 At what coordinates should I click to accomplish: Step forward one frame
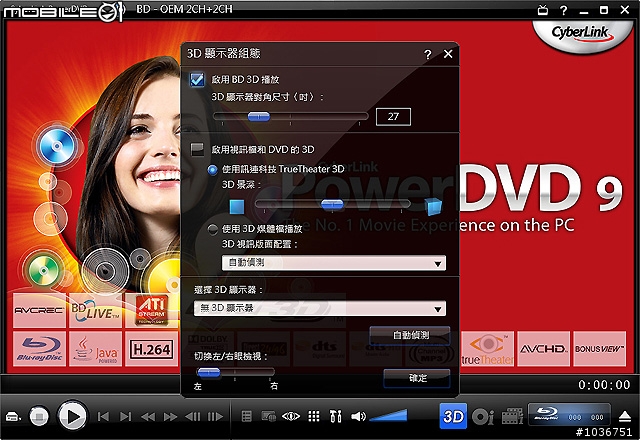[215, 417]
